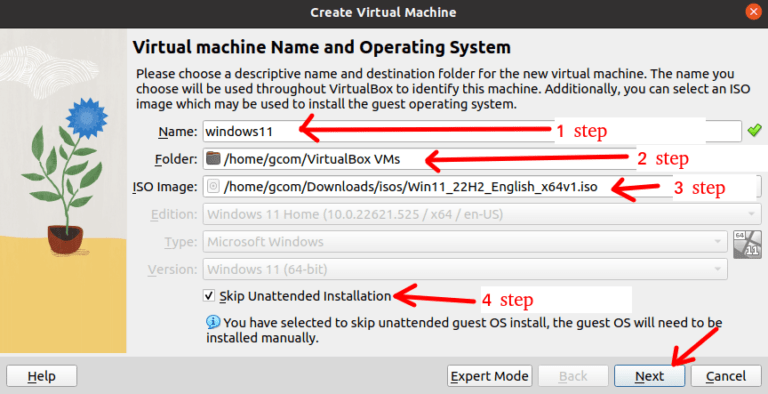768x394 pixels.
Task: Proceed with the Next button
Action: 649,376
